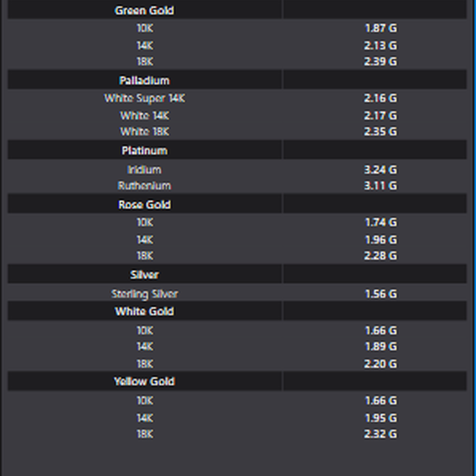Click the Palladium category header
The width and height of the screenshot is (476, 476).
[144, 81]
